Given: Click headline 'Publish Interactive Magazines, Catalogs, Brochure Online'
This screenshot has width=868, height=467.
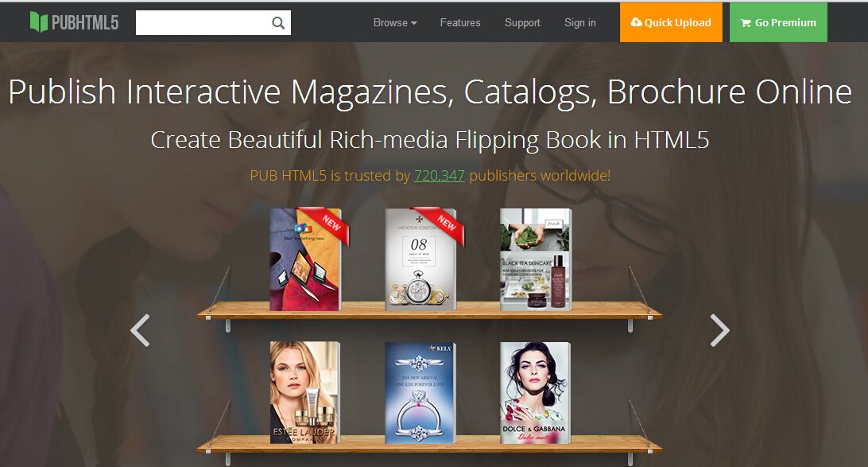Looking at the screenshot, I should tap(430, 92).
